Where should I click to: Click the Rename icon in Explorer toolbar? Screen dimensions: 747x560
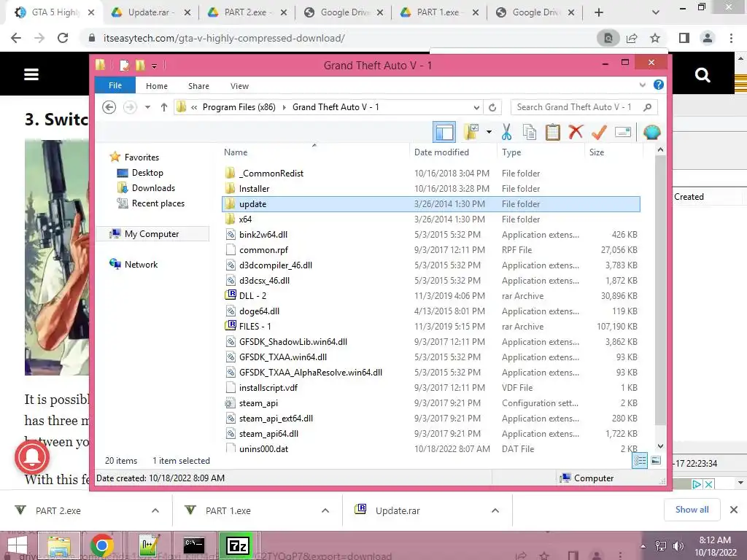coord(623,132)
